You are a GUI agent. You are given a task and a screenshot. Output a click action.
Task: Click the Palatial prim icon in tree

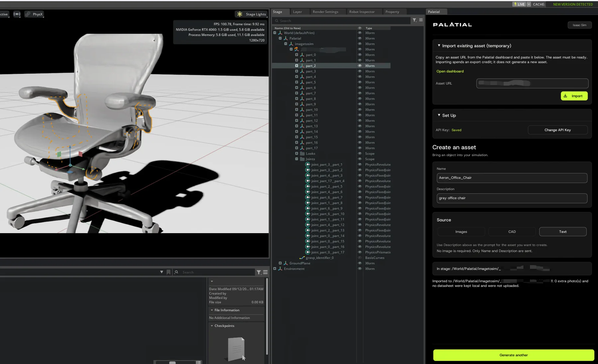286,39
